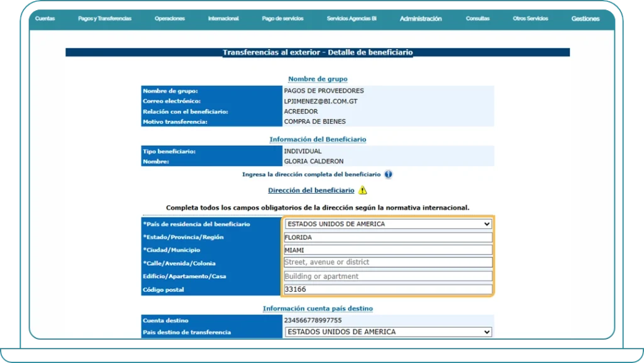Open the País destino de transferencia dropdown

388,332
